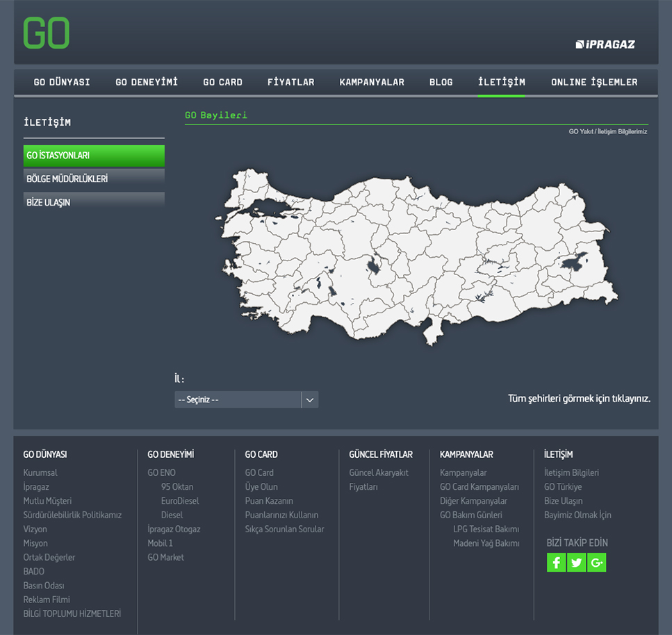Open the İpragaz Otogaz footer link
Screen dimensions: 672x635
click(x=174, y=529)
